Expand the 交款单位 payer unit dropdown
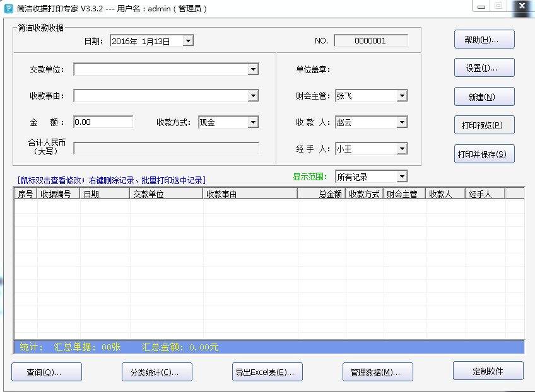The height and width of the screenshot is (392, 535). click(x=253, y=69)
